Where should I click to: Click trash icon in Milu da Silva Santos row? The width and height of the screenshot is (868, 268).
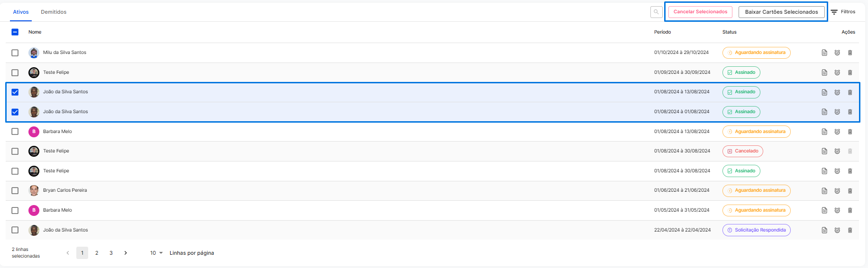click(x=850, y=53)
